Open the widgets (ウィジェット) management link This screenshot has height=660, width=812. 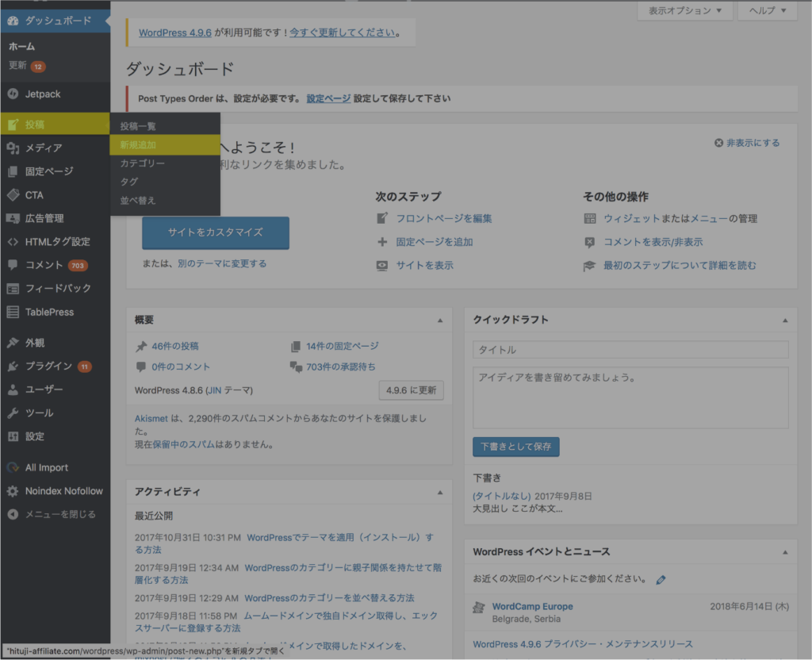pos(632,219)
